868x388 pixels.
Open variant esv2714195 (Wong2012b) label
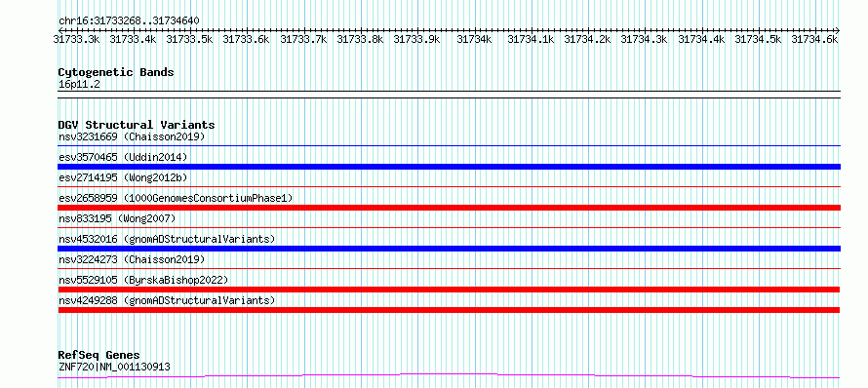(x=123, y=177)
